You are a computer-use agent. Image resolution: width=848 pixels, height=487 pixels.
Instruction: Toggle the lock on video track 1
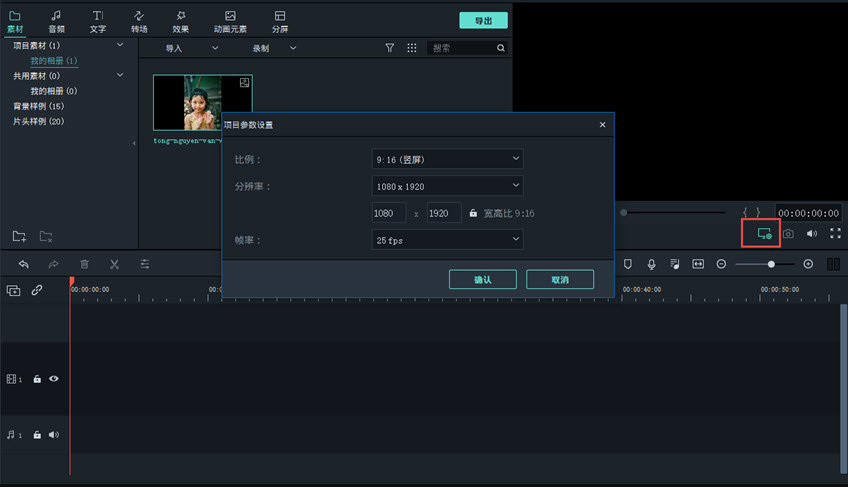[x=37, y=379]
